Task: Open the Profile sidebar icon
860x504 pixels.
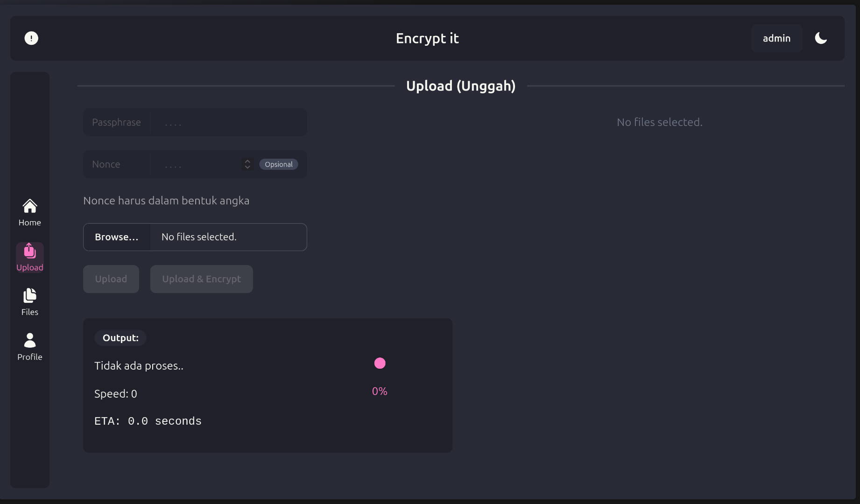Action: [x=30, y=347]
